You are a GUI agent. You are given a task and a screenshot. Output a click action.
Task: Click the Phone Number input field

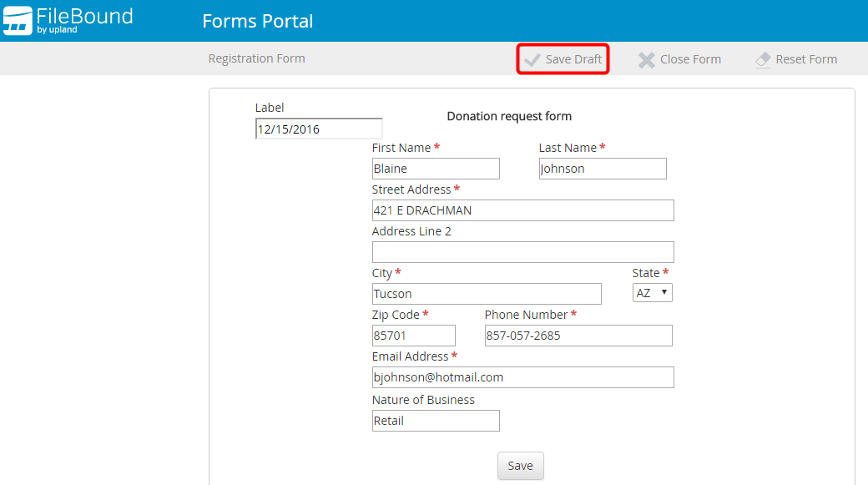(x=578, y=336)
